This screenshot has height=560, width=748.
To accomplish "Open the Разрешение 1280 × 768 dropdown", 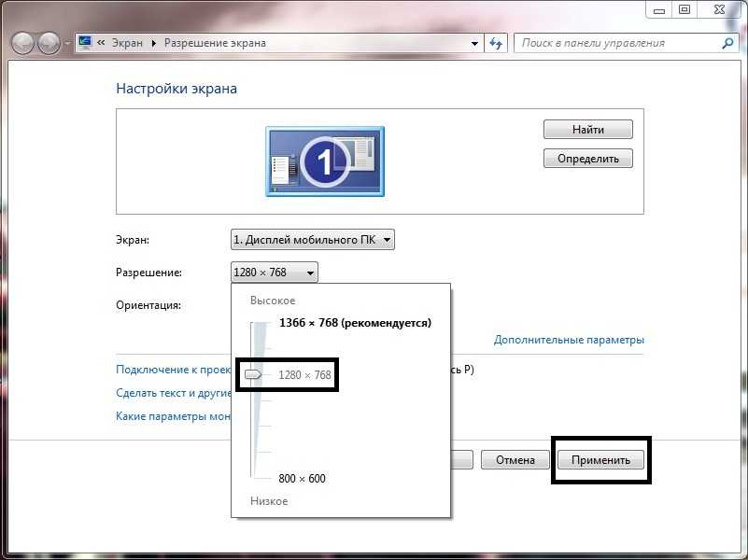I will tap(275, 273).
